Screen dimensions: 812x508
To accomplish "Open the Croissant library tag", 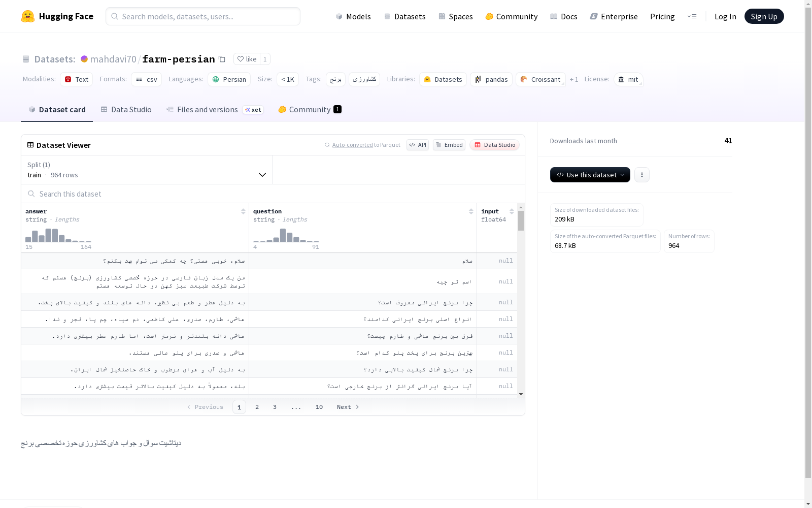I will point(540,79).
